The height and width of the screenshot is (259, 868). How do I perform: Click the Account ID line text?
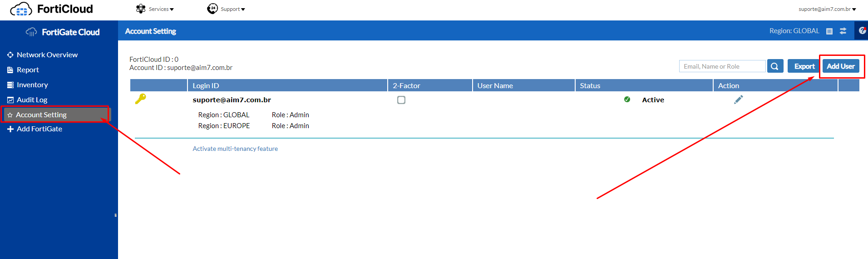coord(181,68)
